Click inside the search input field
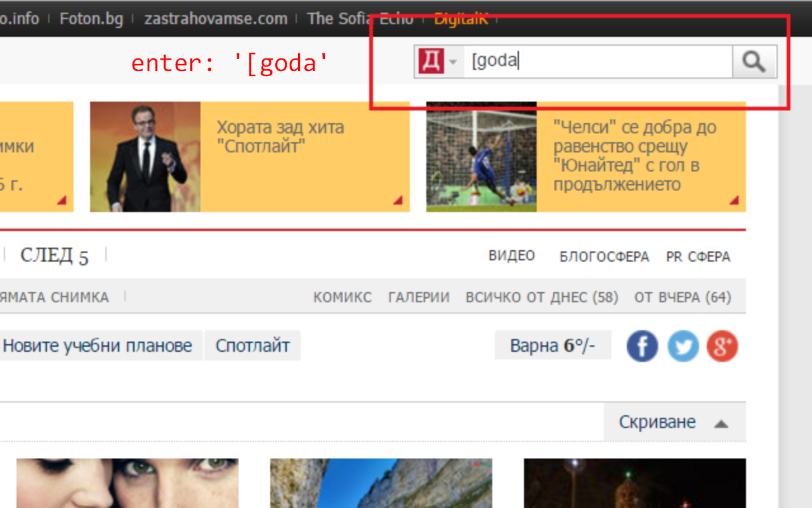The height and width of the screenshot is (508, 812). click(x=596, y=60)
